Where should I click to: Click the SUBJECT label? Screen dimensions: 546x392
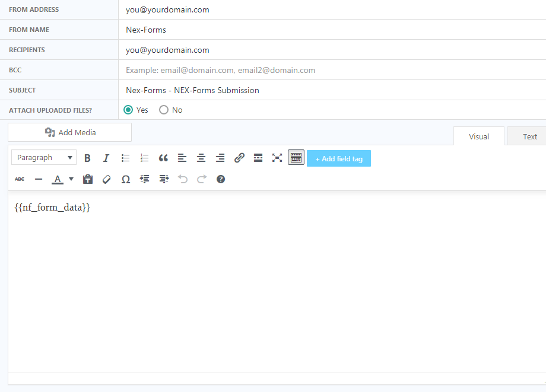23,90
